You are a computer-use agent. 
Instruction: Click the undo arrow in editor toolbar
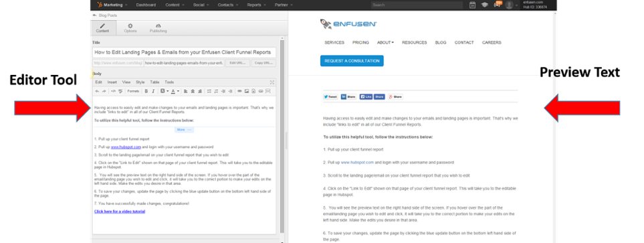pyautogui.click(x=97, y=91)
